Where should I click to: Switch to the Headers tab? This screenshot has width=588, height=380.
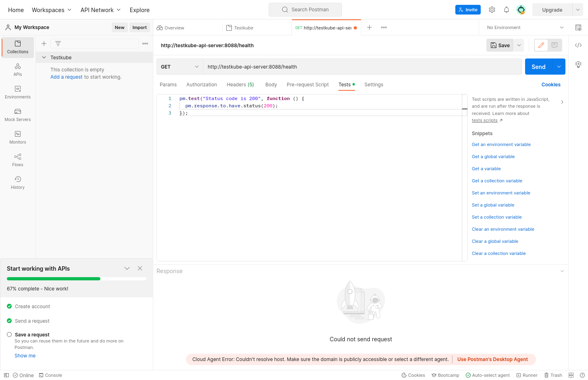click(x=240, y=85)
